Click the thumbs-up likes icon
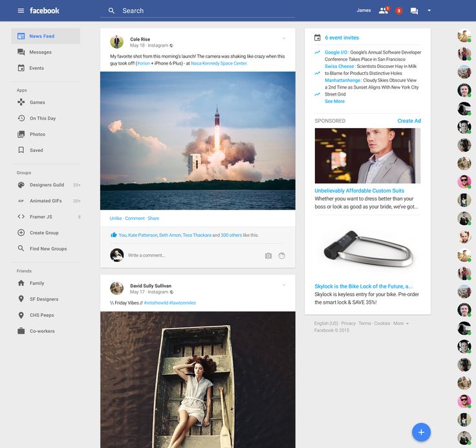Viewport: 476px width, 448px height. click(114, 235)
